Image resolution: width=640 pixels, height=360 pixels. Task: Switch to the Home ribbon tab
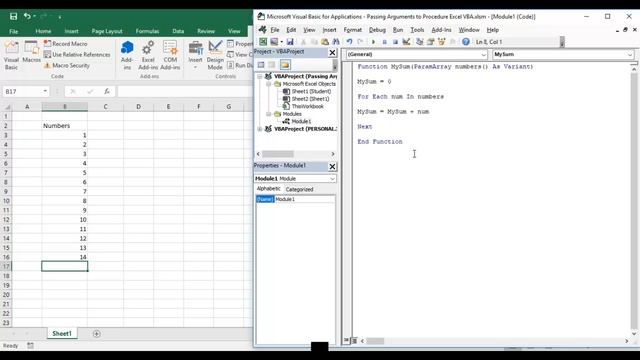click(x=43, y=31)
